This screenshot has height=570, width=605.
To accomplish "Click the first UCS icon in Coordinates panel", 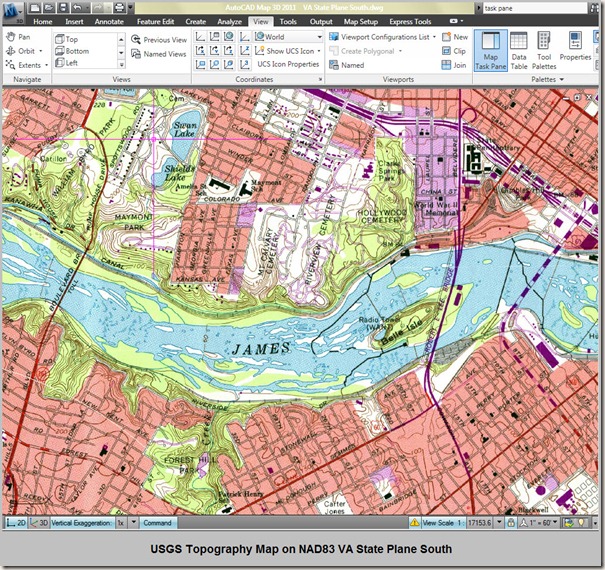I will (200, 37).
